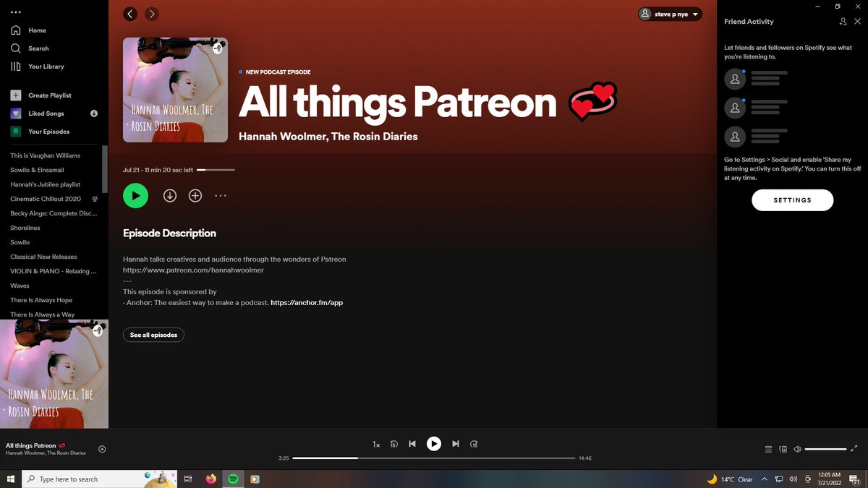Click the download arrow beside Liked Songs
The width and height of the screenshot is (868, 488).
(x=94, y=114)
